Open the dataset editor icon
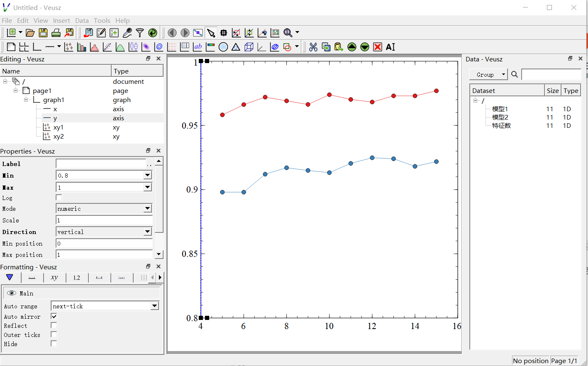This screenshot has width=588, height=366. (x=101, y=32)
